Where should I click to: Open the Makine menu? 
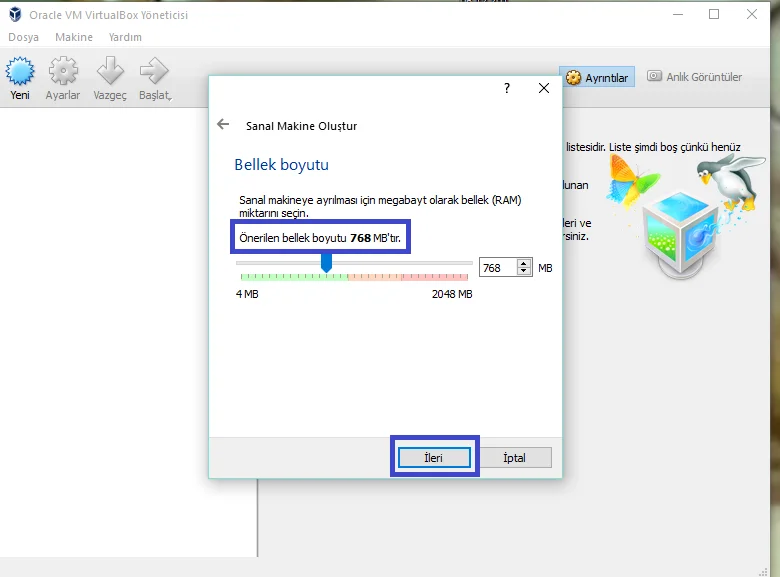[x=74, y=37]
